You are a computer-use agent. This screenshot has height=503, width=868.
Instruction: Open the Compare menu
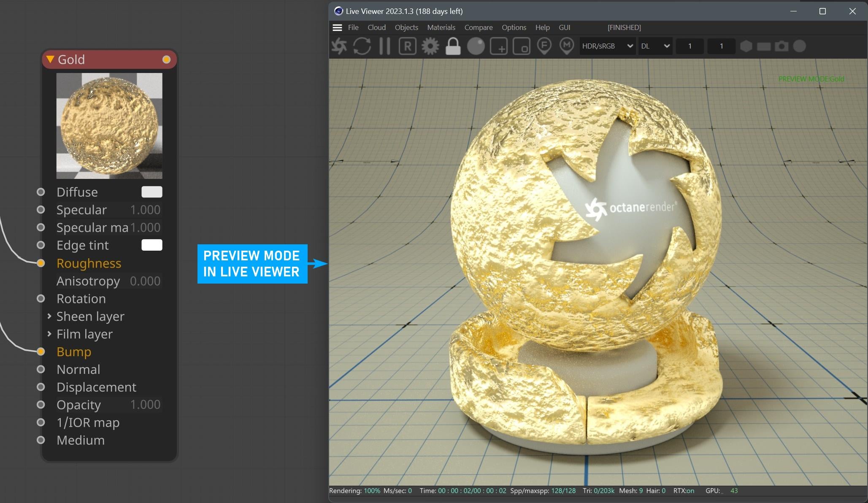point(478,27)
